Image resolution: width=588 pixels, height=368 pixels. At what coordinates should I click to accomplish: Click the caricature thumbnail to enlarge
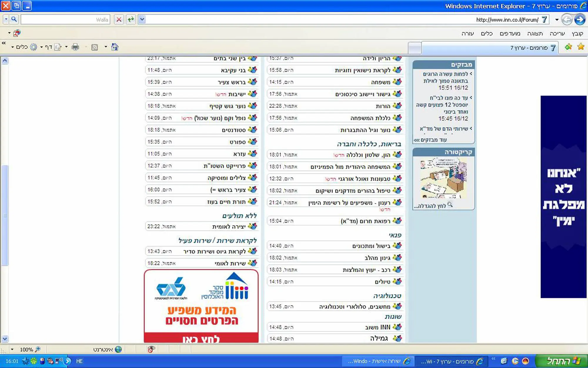tap(443, 178)
